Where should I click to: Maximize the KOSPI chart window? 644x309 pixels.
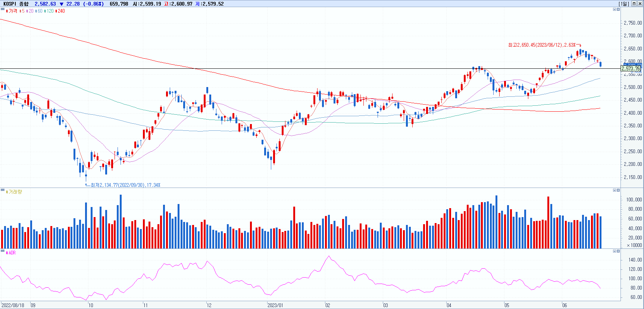tap(634, 3)
